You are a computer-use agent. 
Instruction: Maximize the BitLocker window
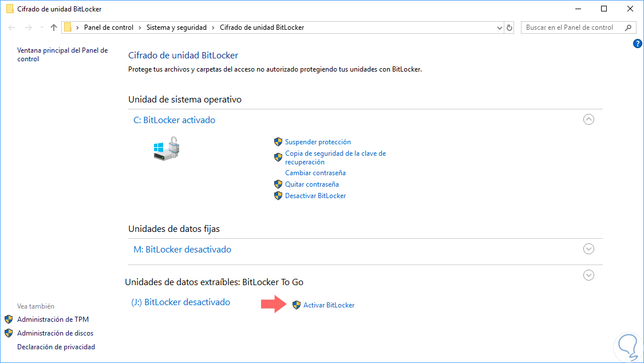[x=604, y=9]
